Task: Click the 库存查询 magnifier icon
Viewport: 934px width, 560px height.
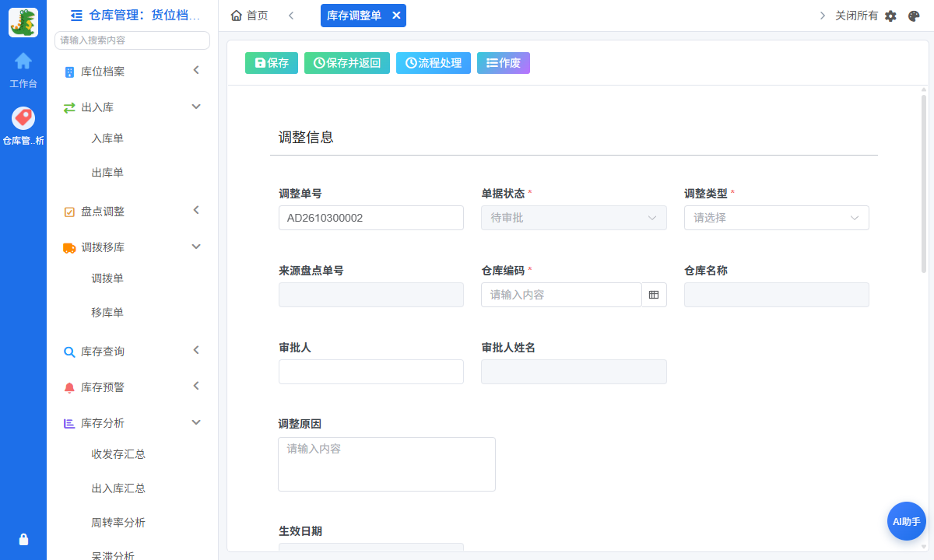Action: click(69, 352)
